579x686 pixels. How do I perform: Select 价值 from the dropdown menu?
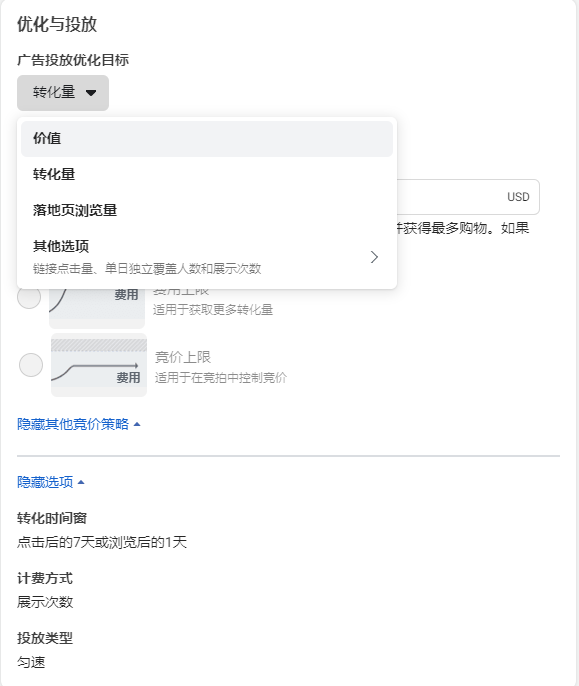pyautogui.click(x=207, y=139)
